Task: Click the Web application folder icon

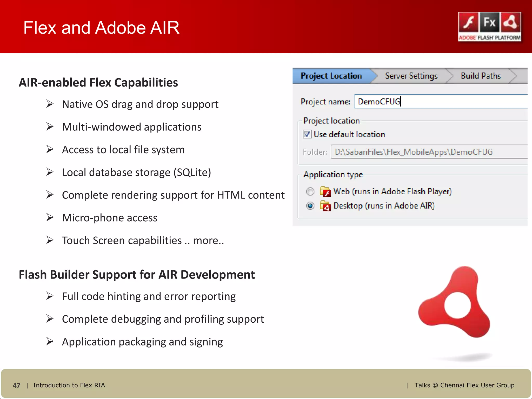Action: coord(325,192)
